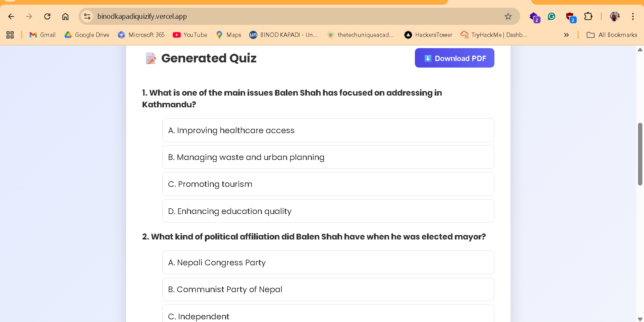Open the purple extension icon with badge 2
Screen dimensions: 644x322
pyautogui.click(x=534, y=16)
